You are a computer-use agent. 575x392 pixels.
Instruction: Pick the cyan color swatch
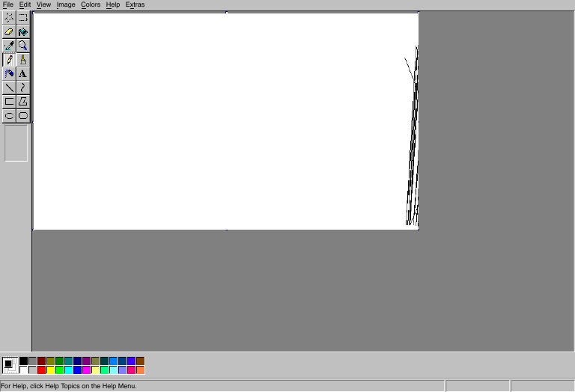coord(69,370)
